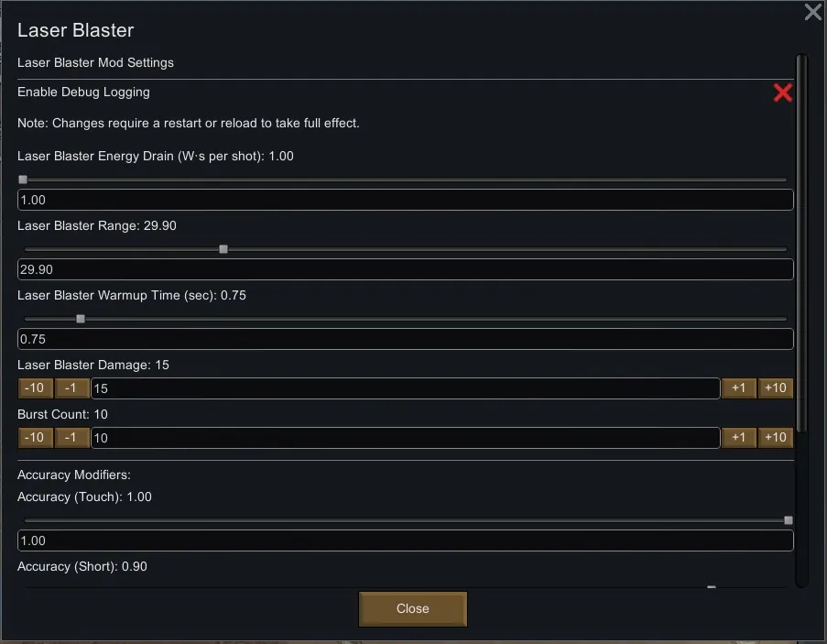The image size is (827, 644).
Task: Increase Laser Blaster Damage by 1
Action: coord(738,388)
